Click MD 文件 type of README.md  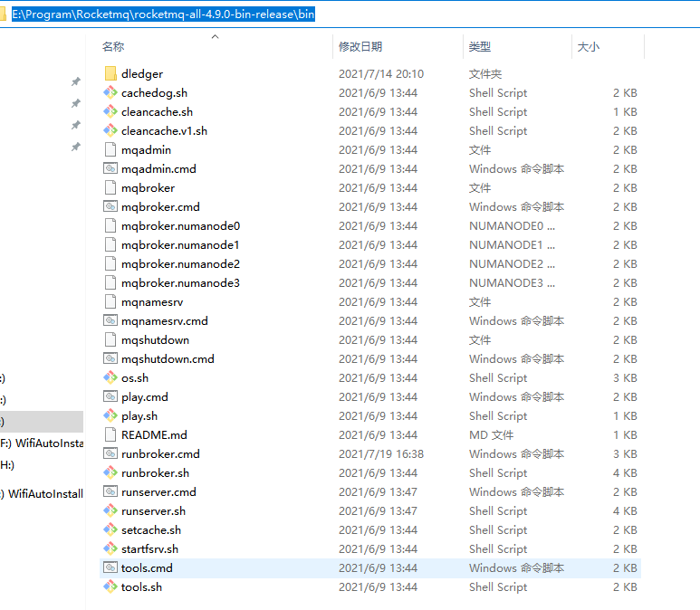click(491, 434)
